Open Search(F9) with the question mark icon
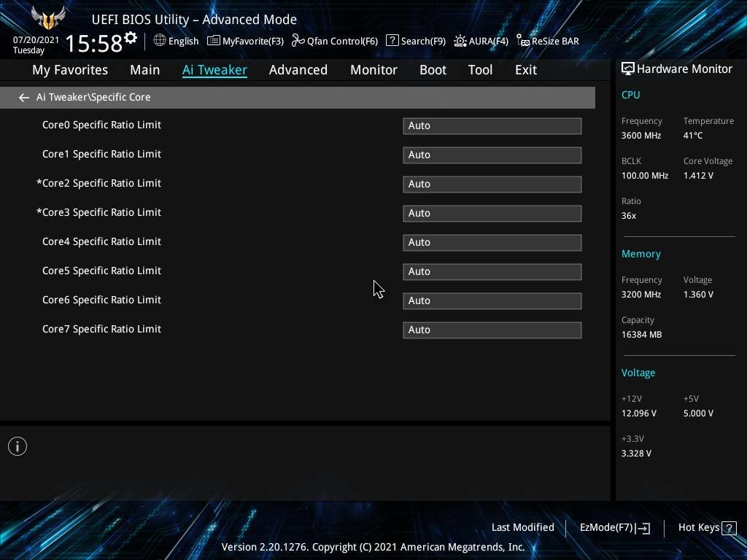The image size is (747, 560). click(415, 41)
